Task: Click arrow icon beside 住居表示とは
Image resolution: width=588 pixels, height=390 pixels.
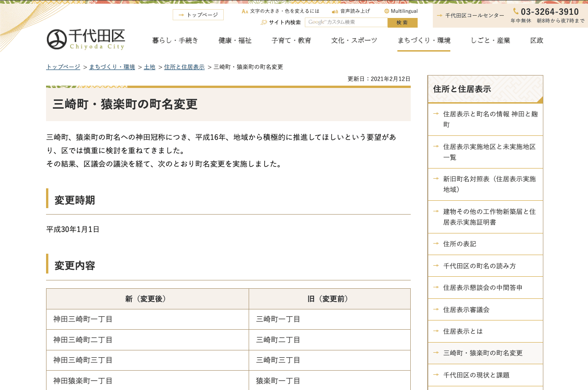Action: coord(436,331)
